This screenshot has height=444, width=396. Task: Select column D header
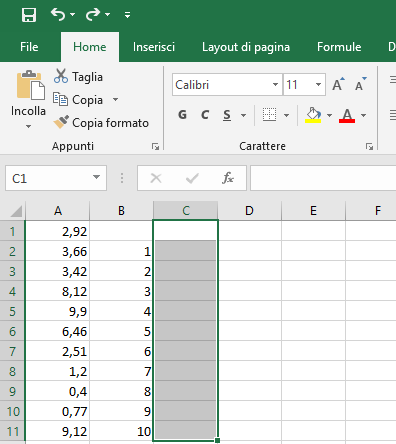[x=249, y=211]
